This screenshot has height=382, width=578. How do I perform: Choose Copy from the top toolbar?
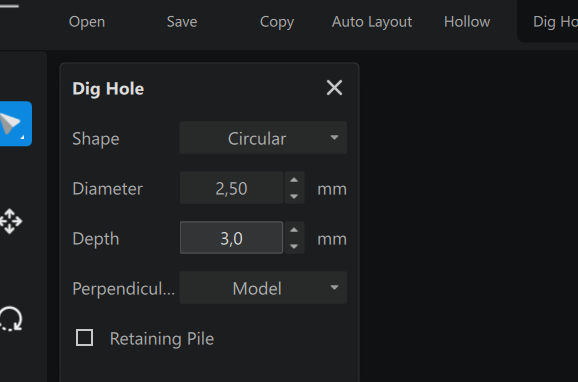tap(277, 22)
